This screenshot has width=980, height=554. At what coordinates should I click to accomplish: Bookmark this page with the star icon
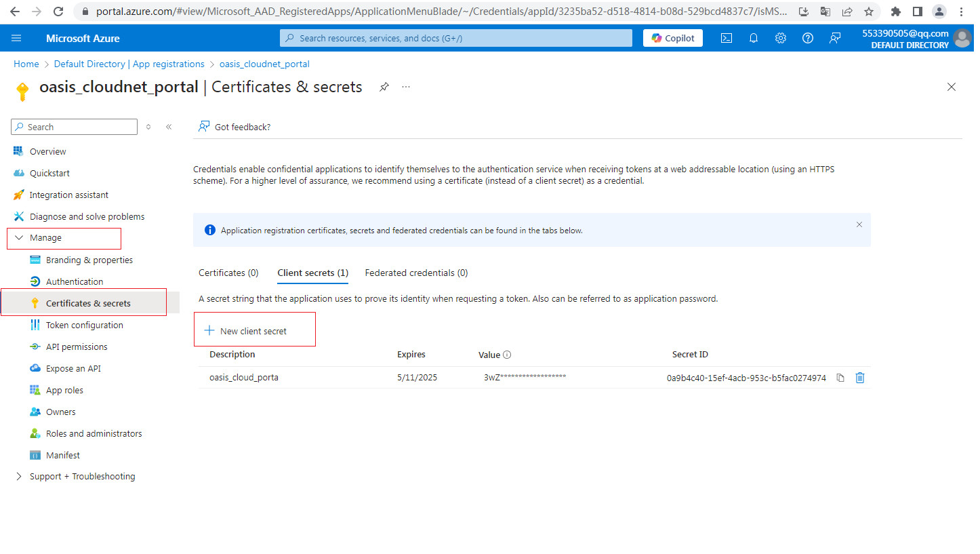pyautogui.click(x=869, y=12)
